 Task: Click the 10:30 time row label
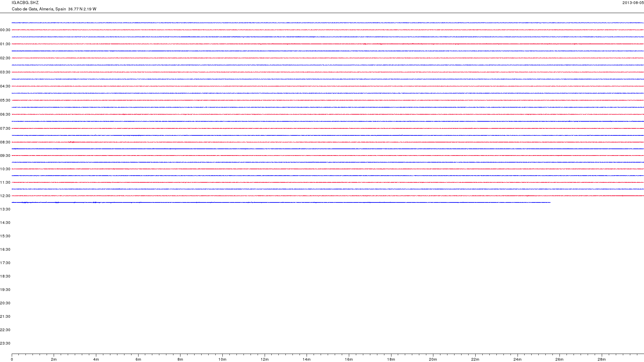[x=5, y=169]
